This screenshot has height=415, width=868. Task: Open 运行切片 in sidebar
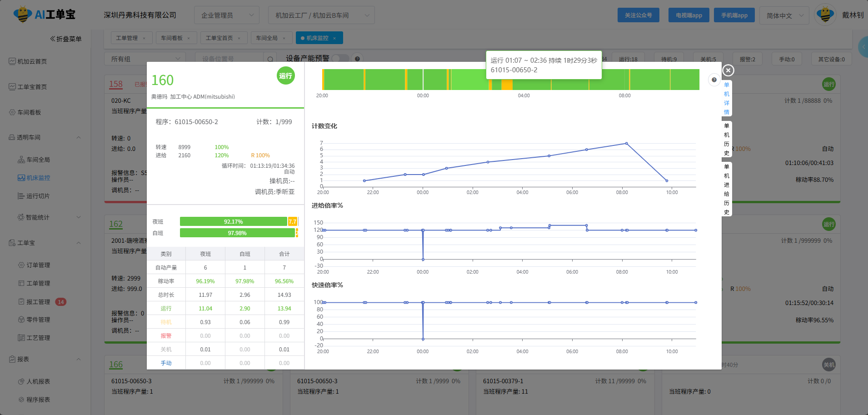click(38, 196)
